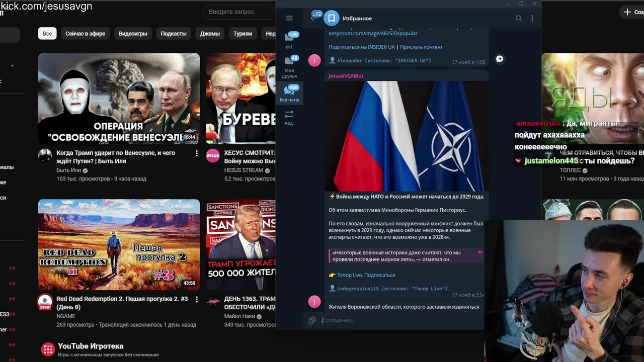Click the Прислать контент link

(421, 47)
